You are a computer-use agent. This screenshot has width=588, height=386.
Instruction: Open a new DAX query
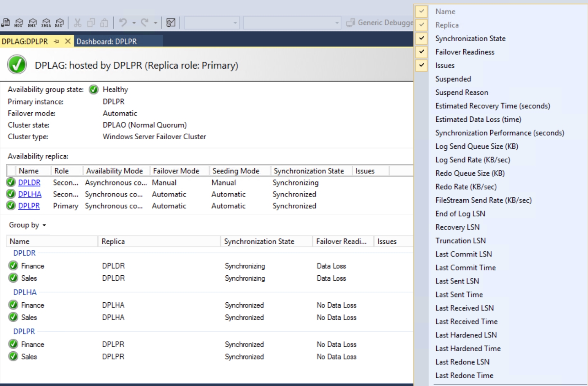point(60,23)
